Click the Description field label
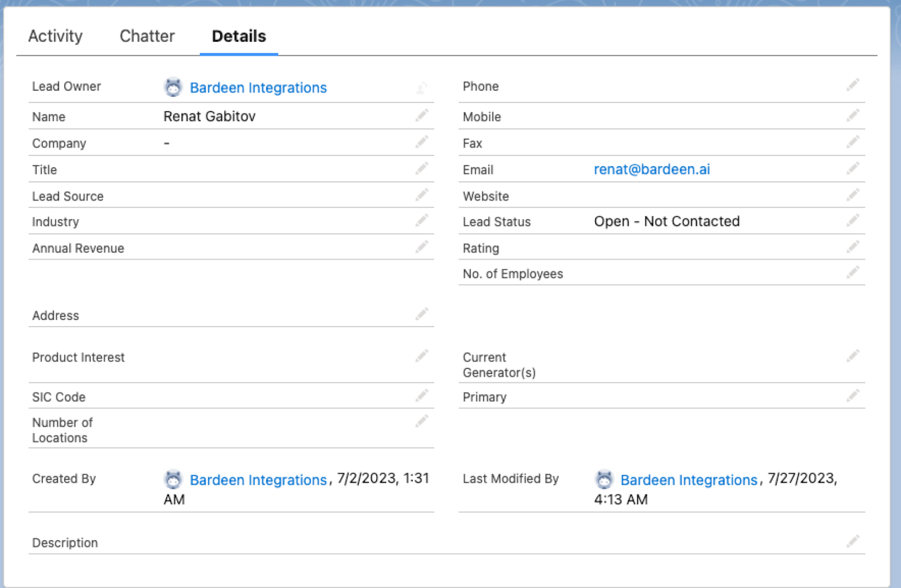This screenshot has width=901, height=588. (x=65, y=543)
